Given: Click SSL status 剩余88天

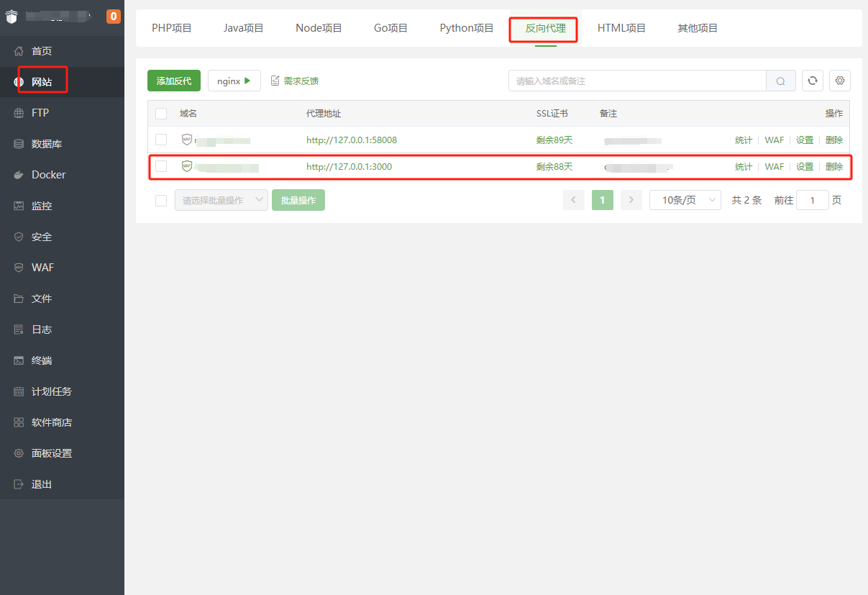Looking at the screenshot, I should pyautogui.click(x=554, y=166).
